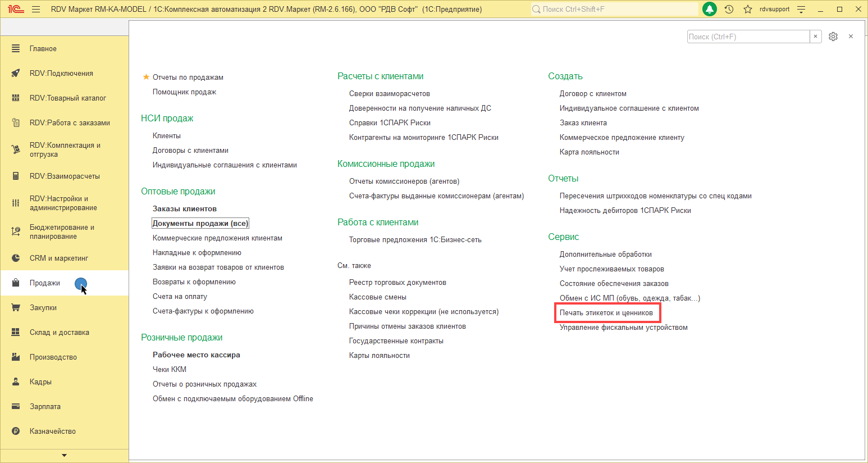Open Чеки ККМ

click(x=170, y=370)
